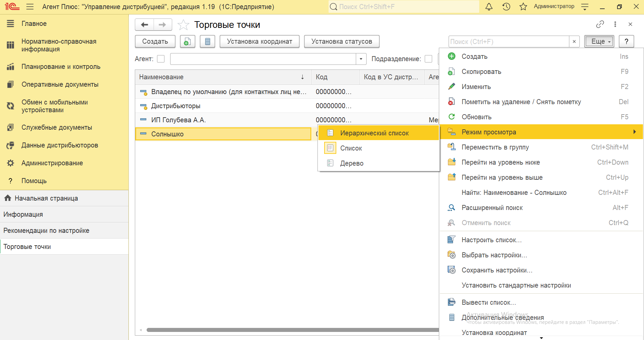Toggle the Подразделение filter checkbox
644x340 pixels.
pyautogui.click(x=428, y=59)
